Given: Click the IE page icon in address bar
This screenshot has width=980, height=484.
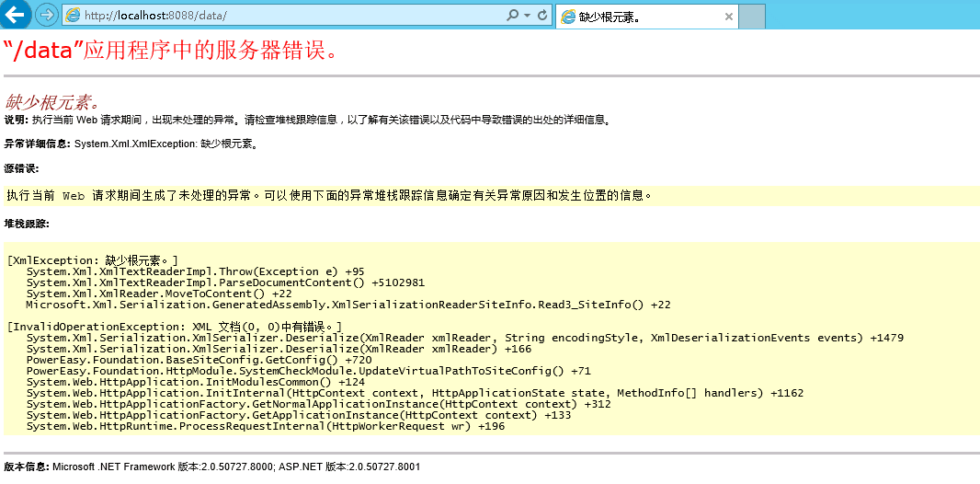Looking at the screenshot, I should pyautogui.click(x=72, y=16).
